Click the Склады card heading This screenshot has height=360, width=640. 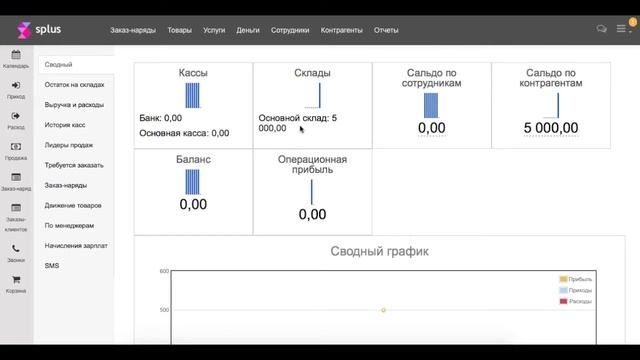(312, 73)
